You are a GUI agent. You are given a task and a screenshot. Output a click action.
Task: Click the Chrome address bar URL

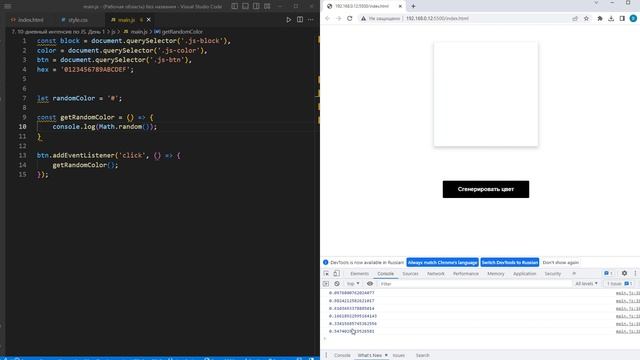(x=437, y=18)
